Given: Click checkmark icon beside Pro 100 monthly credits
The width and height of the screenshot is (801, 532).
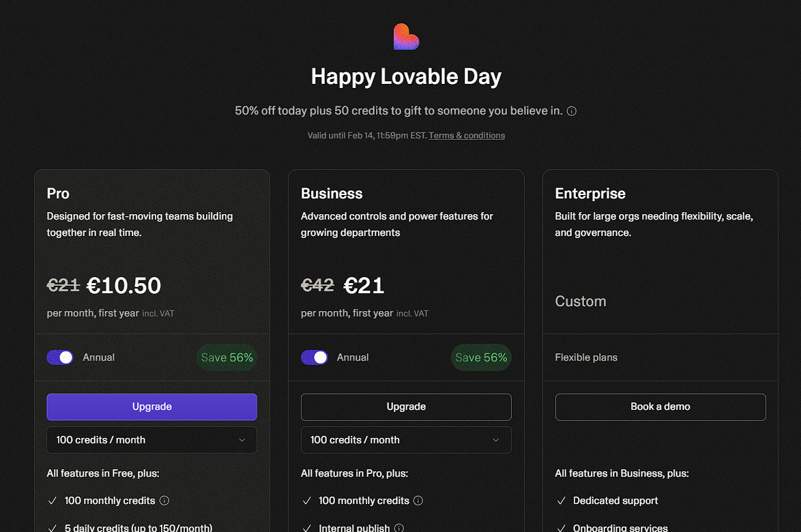Looking at the screenshot, I should click(53, 501).
